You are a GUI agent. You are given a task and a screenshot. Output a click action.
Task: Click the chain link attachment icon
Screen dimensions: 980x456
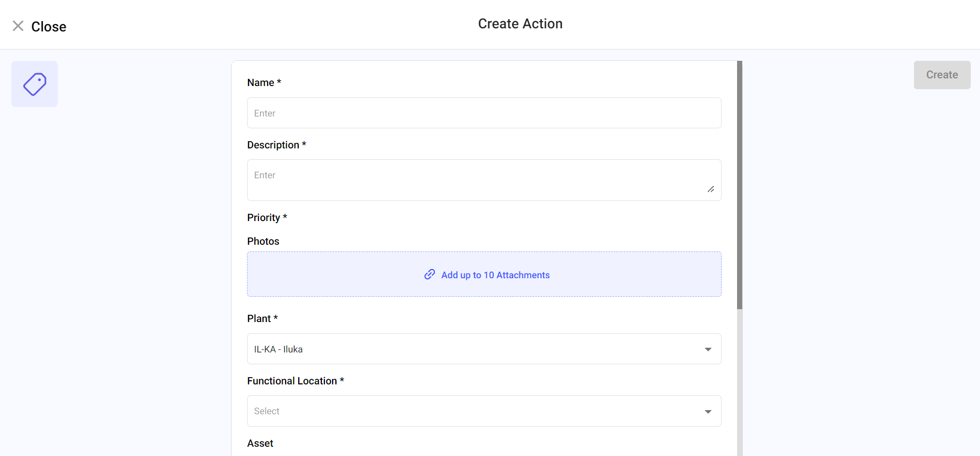coord(429,275)
